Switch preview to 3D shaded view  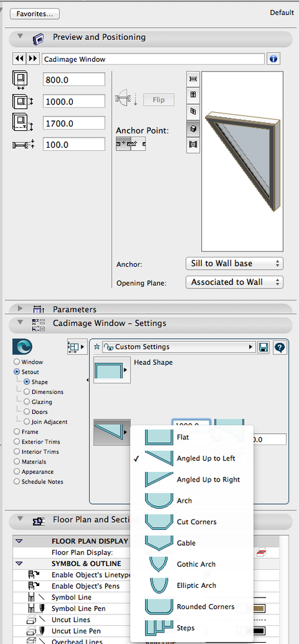193,128
